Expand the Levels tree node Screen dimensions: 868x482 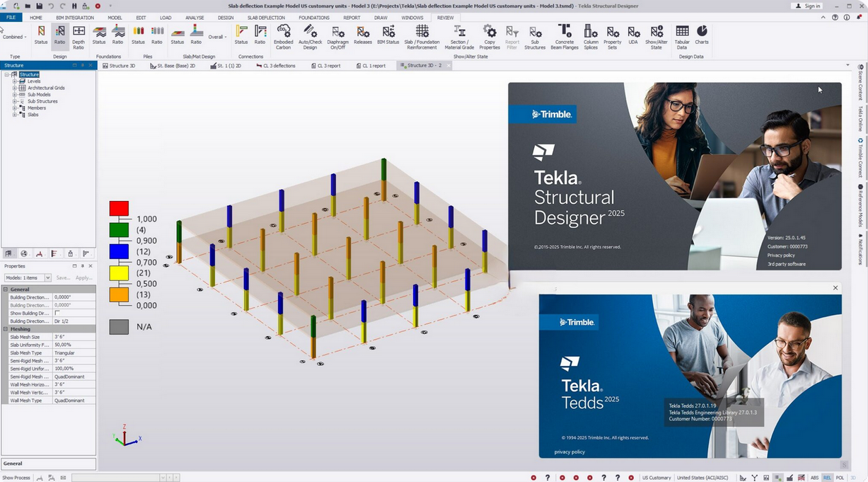(x=14, y=81)
